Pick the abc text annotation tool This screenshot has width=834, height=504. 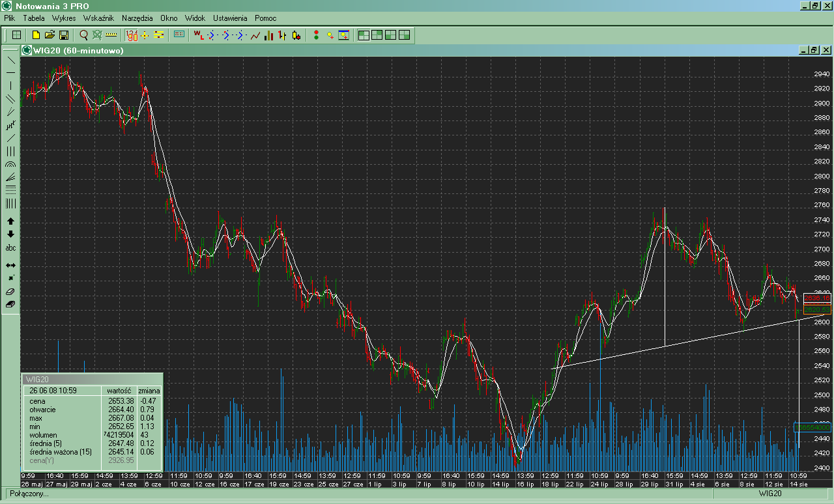pos(11,248)
